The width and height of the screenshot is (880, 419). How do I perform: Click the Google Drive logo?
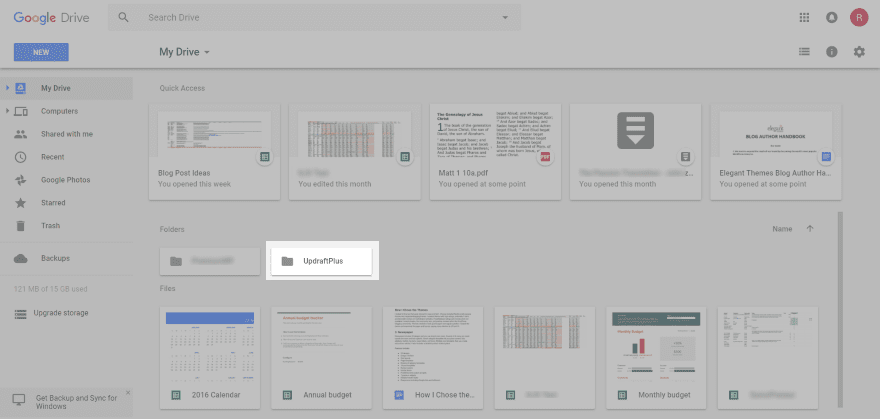pyautogui.click(x=52, y=17)
